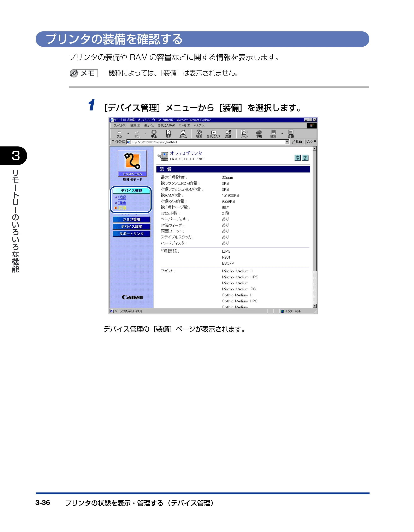Click the vertical scrollbar up arrow

coord(314,149)
